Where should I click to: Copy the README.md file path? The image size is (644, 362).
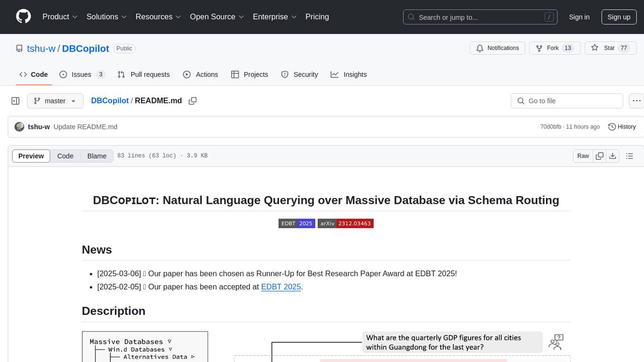pos(193,101)
